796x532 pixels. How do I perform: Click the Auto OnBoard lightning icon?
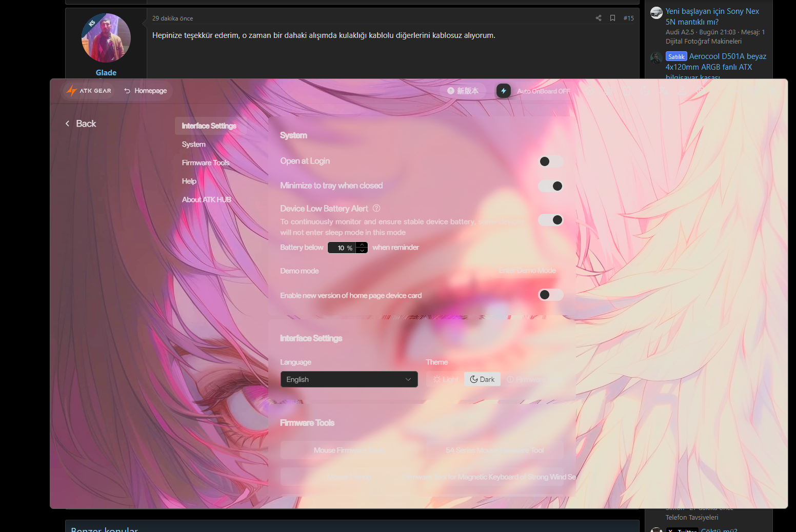(x=504, y=91)
